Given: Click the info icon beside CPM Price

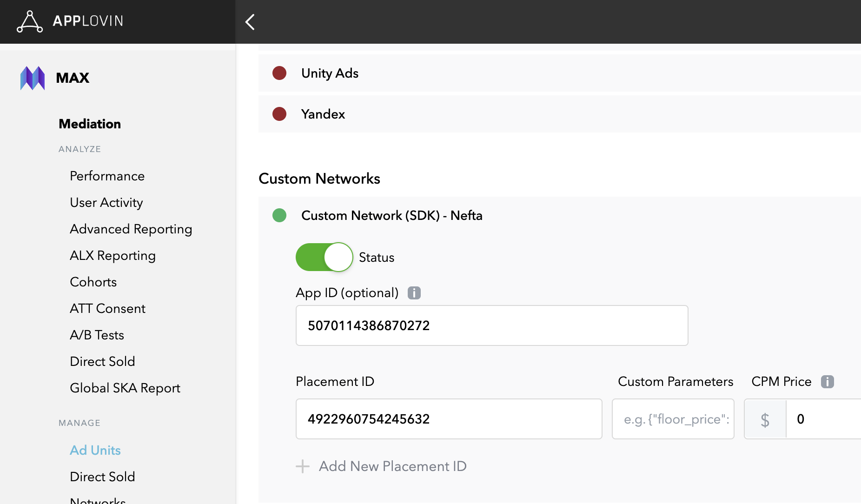Looking at the screenshot, I should point(828,382).
